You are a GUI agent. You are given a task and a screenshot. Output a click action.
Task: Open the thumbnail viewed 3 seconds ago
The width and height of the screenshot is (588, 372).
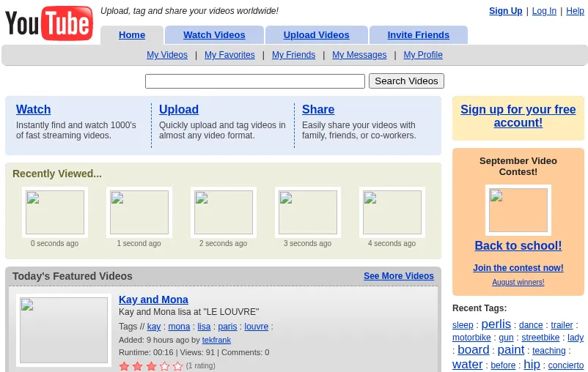(308, 212)
